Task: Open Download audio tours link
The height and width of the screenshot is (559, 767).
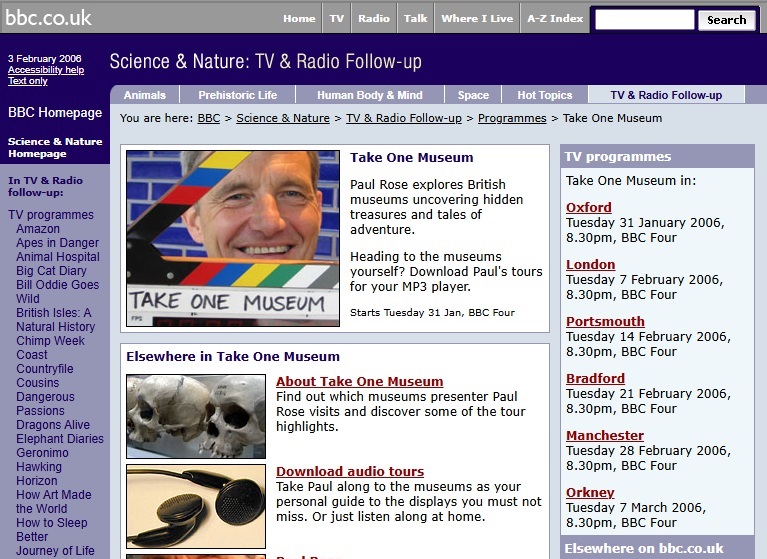Action: pos(350,471)
